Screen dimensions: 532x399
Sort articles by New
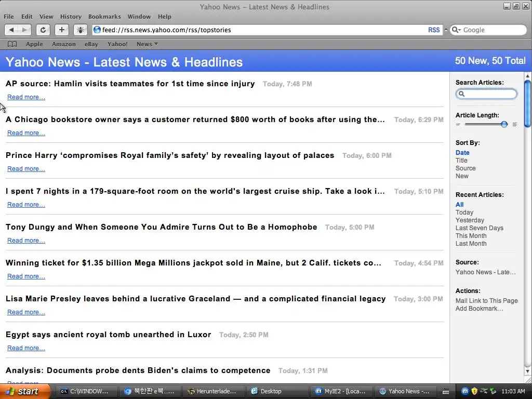(x=462, y=176)
